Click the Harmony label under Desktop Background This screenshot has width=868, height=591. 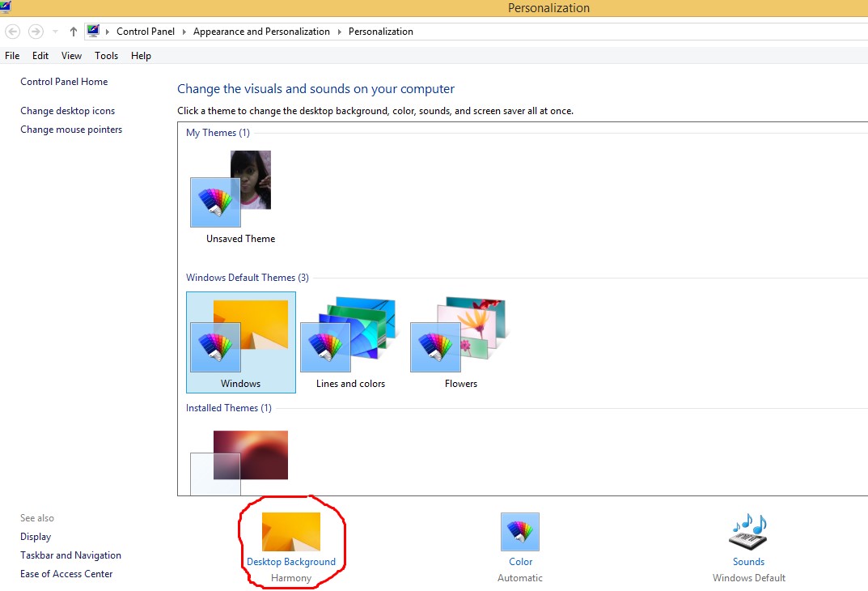pos(291,578)
